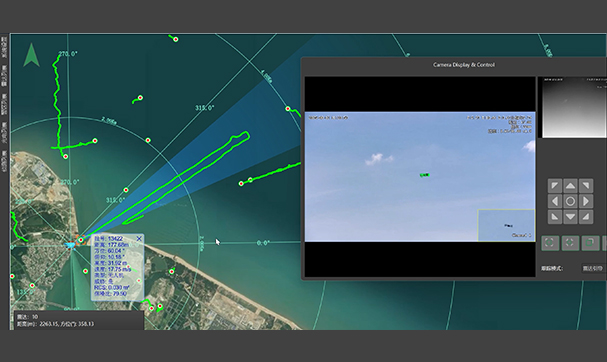This screenshot has width=607, height=362.
Task: Click the green north arrow compass
Action: point(31,55)
